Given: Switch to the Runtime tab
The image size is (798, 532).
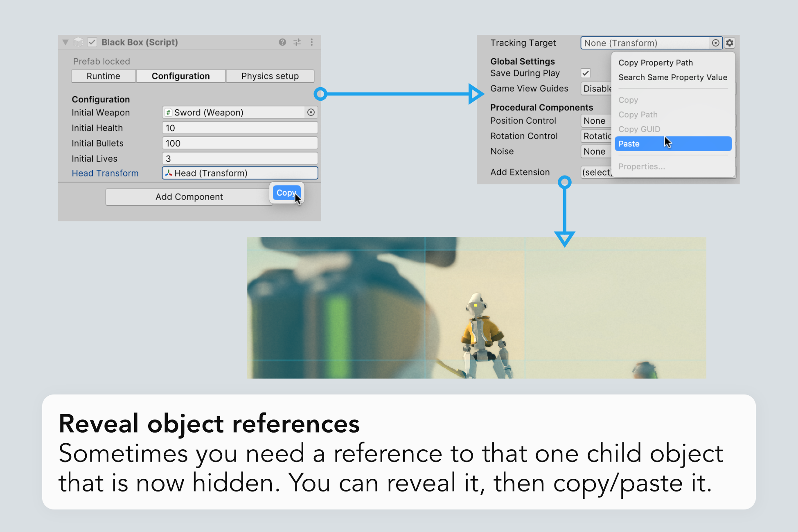Looking at the screenshot, I should [x=103, y=76].
